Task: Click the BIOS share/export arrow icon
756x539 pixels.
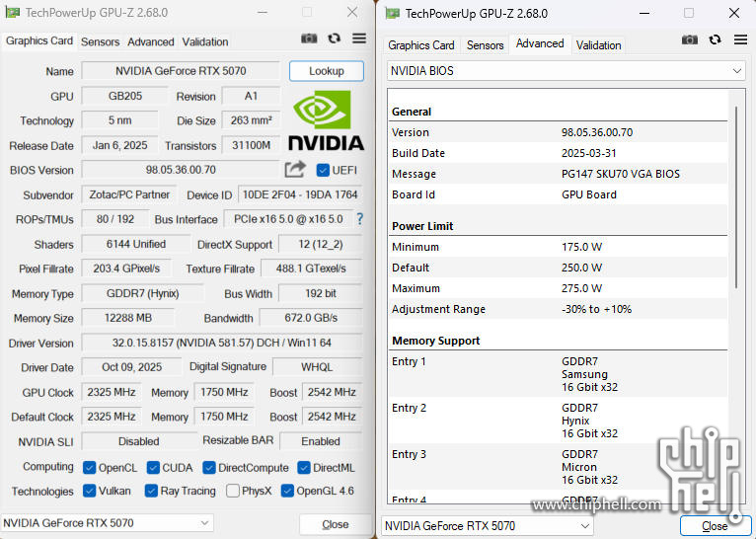Action: point(295,170)
